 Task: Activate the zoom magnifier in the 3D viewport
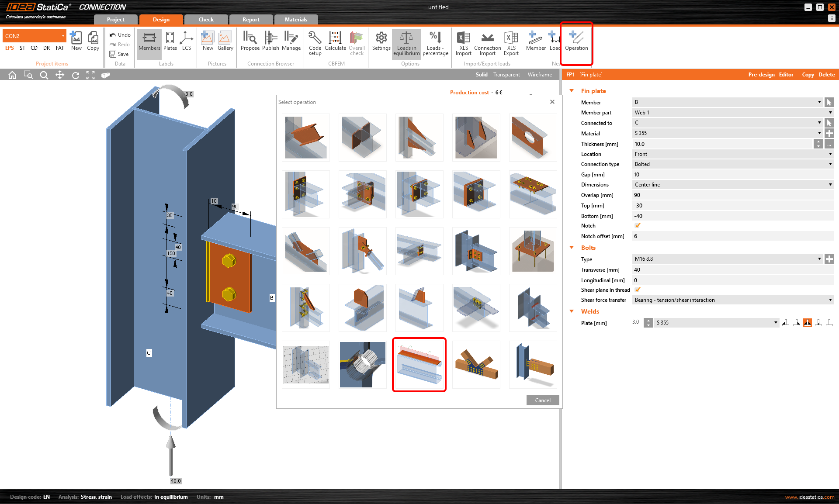point(44,75)
